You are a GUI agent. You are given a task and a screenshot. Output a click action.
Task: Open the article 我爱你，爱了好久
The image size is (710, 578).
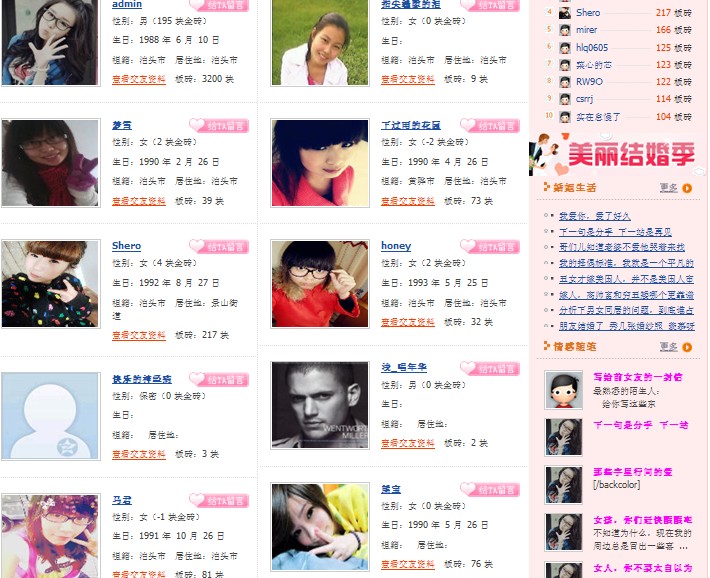point(595,216)
